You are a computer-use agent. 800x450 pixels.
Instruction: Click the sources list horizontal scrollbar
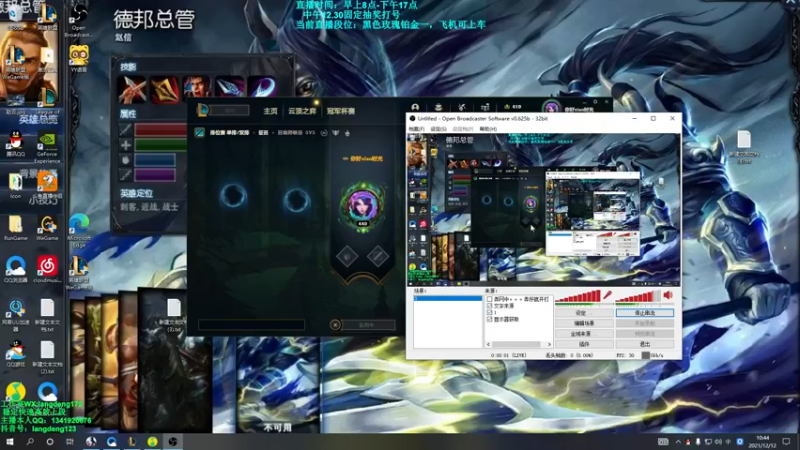(518, 344)
